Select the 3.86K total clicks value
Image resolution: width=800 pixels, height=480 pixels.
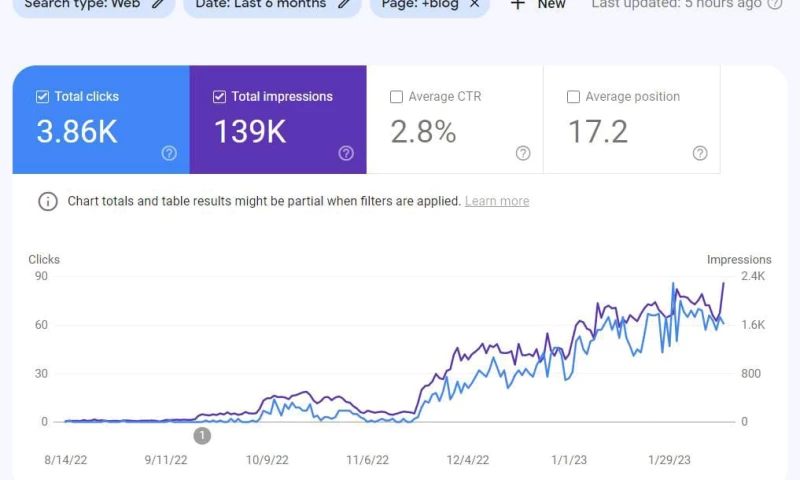pos(77,132)
